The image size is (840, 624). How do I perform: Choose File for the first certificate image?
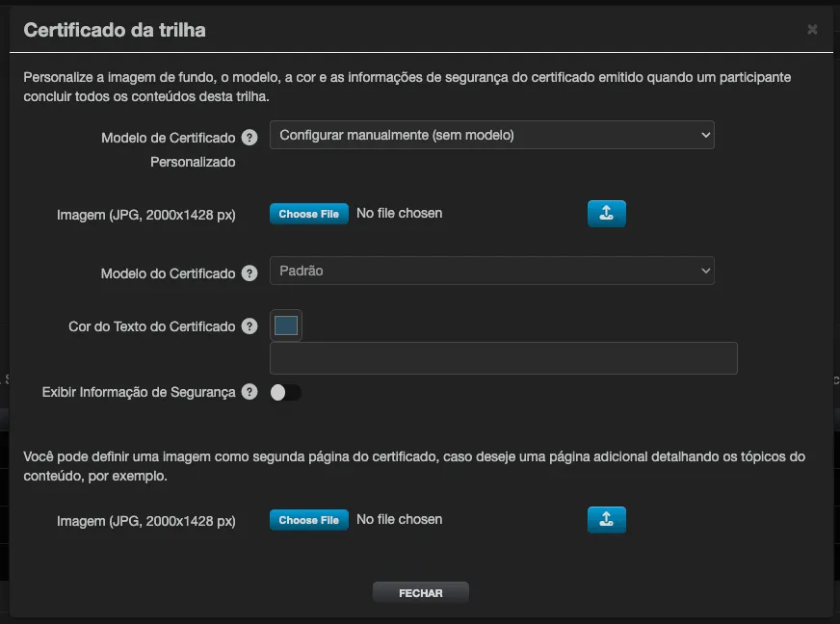[x=308, y=214]
